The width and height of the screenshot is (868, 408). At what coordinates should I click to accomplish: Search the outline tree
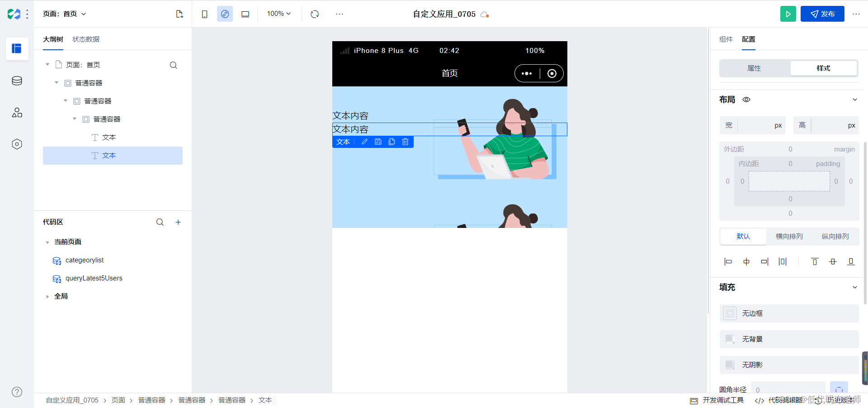(x=173, y=65)
